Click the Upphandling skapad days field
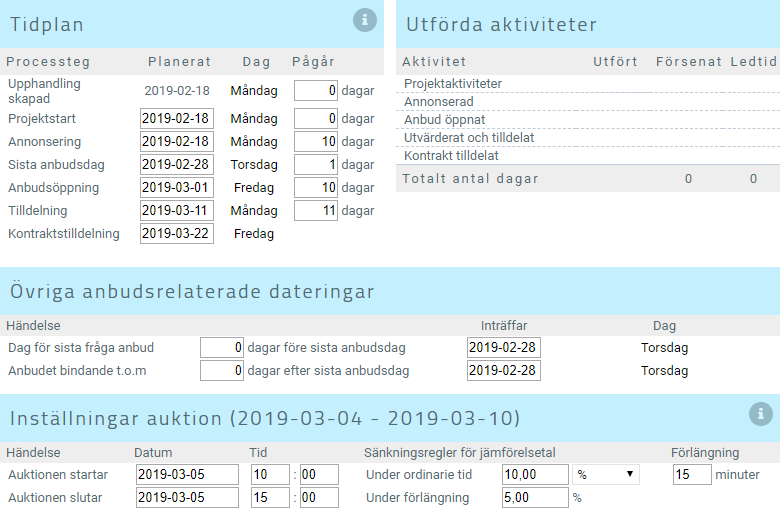This screenshot has width=780, height=508. click(316, 91)
